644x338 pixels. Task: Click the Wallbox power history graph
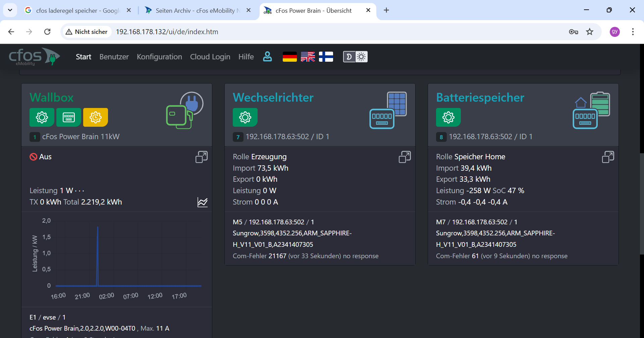pos(117,259)
